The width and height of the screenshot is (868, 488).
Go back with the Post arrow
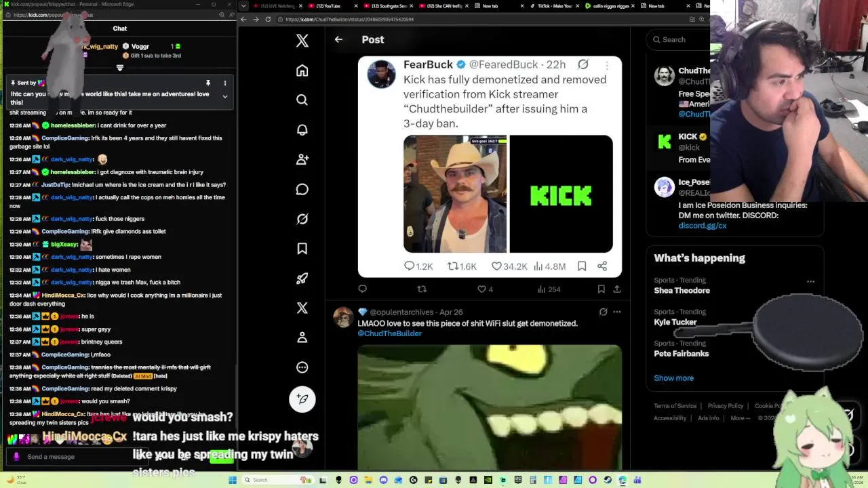(338, 39)
